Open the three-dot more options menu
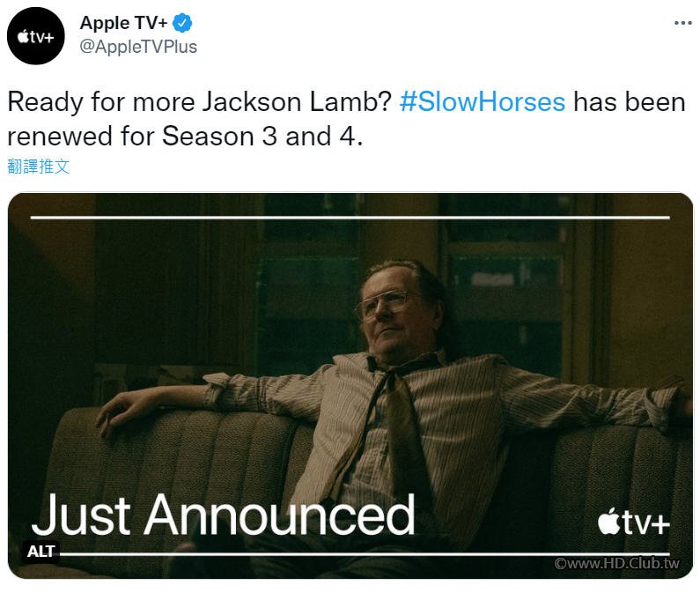 (x=682, y=24)
